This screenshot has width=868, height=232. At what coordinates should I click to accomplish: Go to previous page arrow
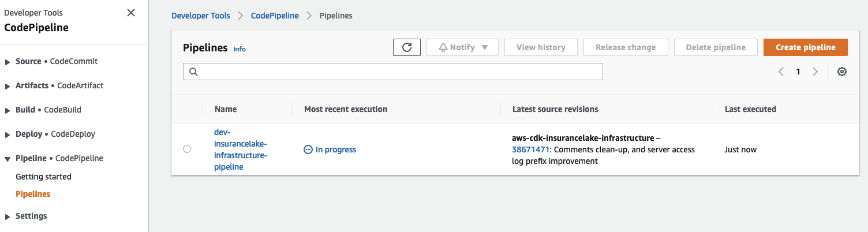tap(781, 72)
